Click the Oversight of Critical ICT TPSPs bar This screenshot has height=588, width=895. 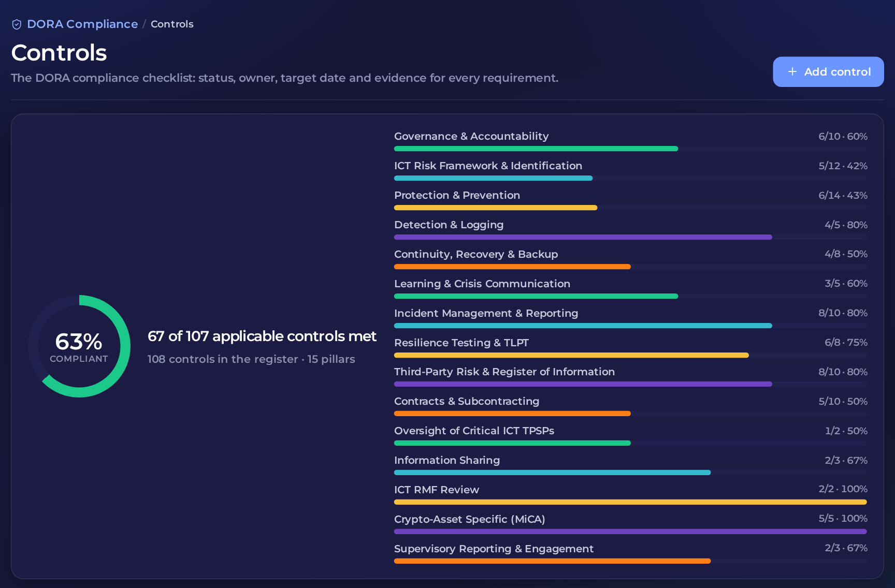pyautogui.click(x=630, y=443)
